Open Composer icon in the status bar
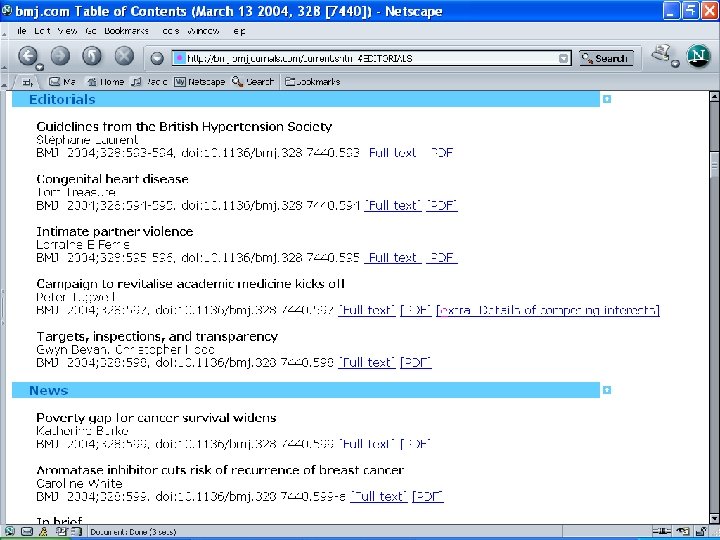The width and height of the screenshot is (720, 540). pos(60,532)
